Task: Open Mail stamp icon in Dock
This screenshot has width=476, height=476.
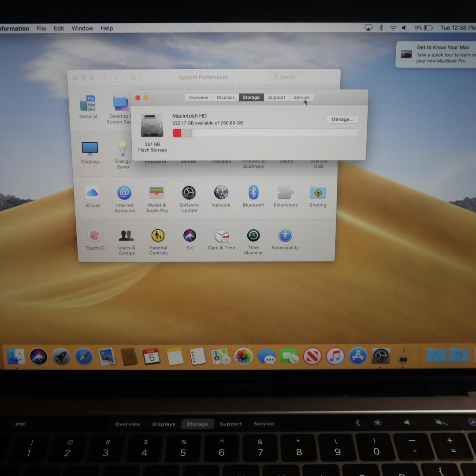Action: [107, 357]
